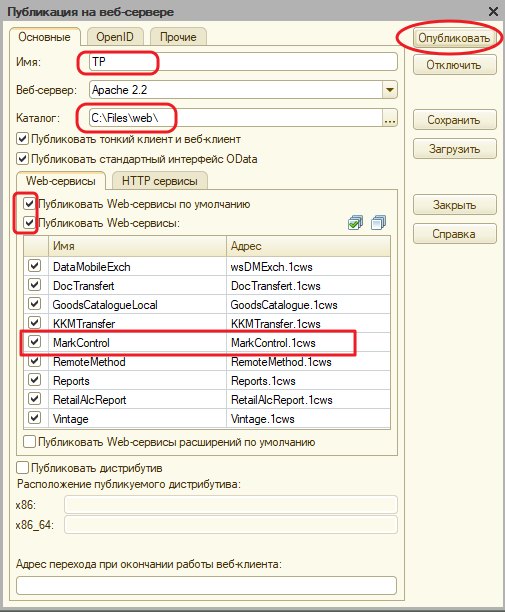
Task: Uncheck the MarkControl web service
Action: pos(35,342)
